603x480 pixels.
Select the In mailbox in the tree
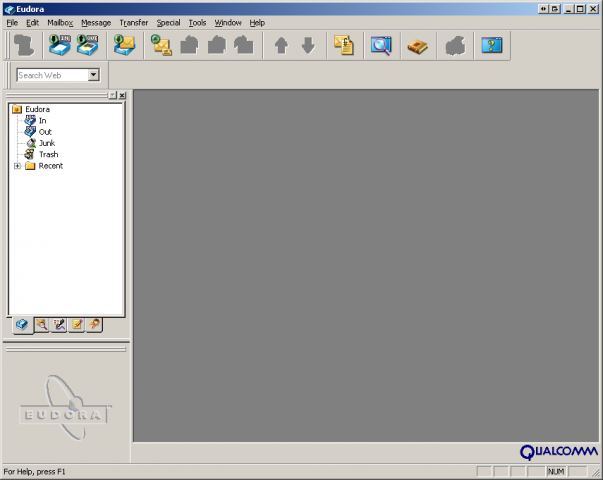pyautogui.click(x=42, y=121)
